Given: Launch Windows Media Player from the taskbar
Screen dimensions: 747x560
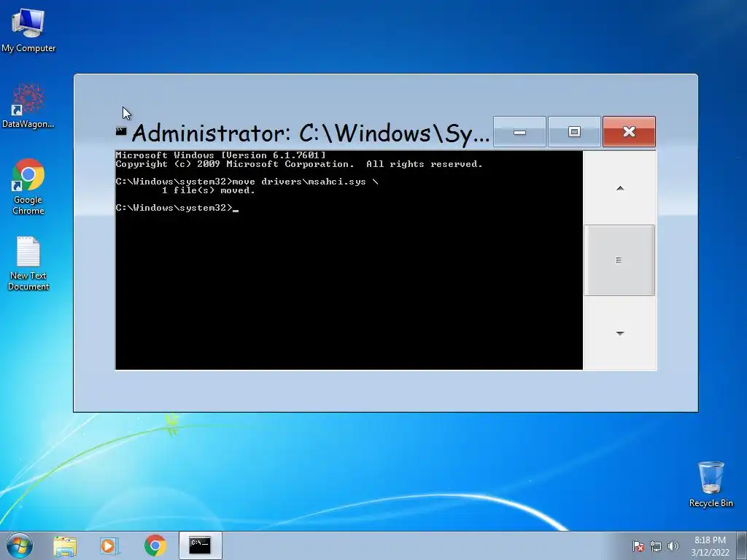Looking at the screenshot, I should click(x=109, y=546).
